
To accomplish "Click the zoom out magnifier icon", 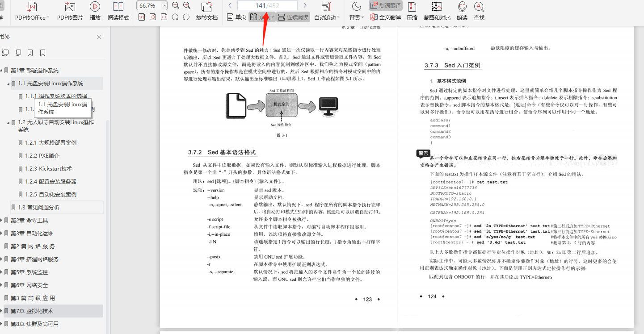I will (x=176, y=5).
